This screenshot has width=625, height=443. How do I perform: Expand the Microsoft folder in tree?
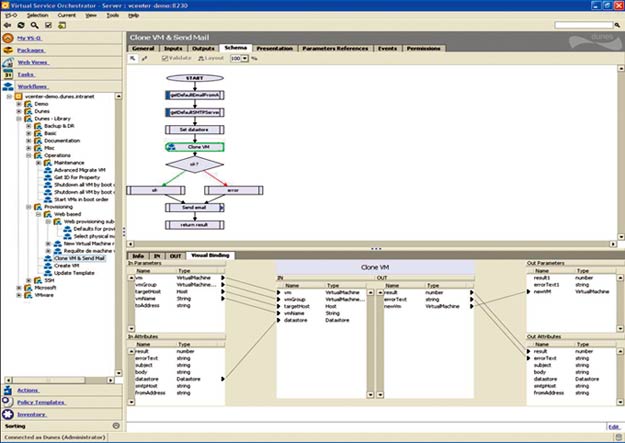[18, 287]
